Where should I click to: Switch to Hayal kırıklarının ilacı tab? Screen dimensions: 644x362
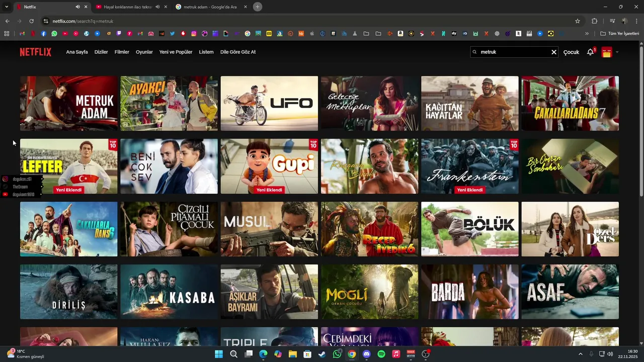[131, 7]
